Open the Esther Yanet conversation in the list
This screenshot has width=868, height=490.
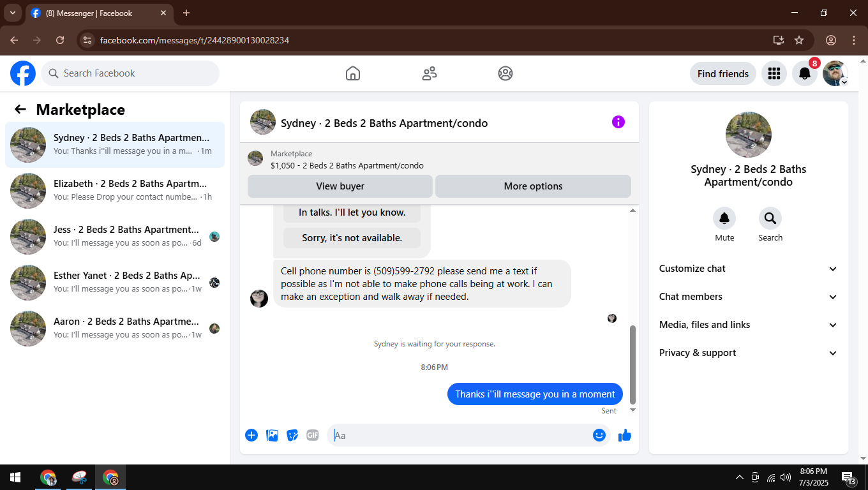115,283
